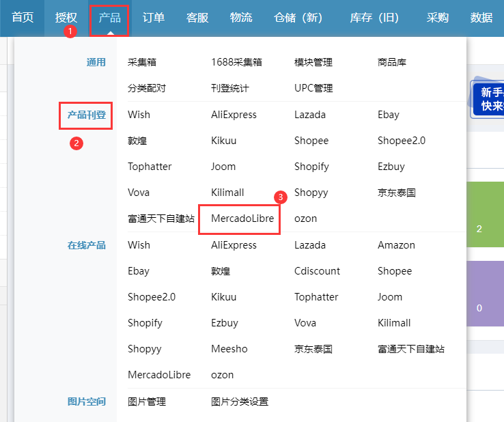Open the 首页 home tab
The height and width of the screenshot is (422, 504).
tap(23, 17)
